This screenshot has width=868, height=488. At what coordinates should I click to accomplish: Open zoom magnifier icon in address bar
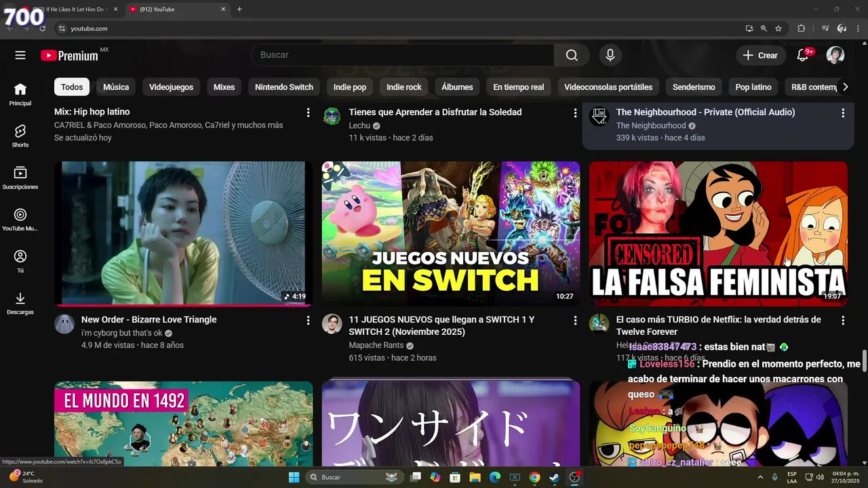pyautogui.click(x=764, y=28)
